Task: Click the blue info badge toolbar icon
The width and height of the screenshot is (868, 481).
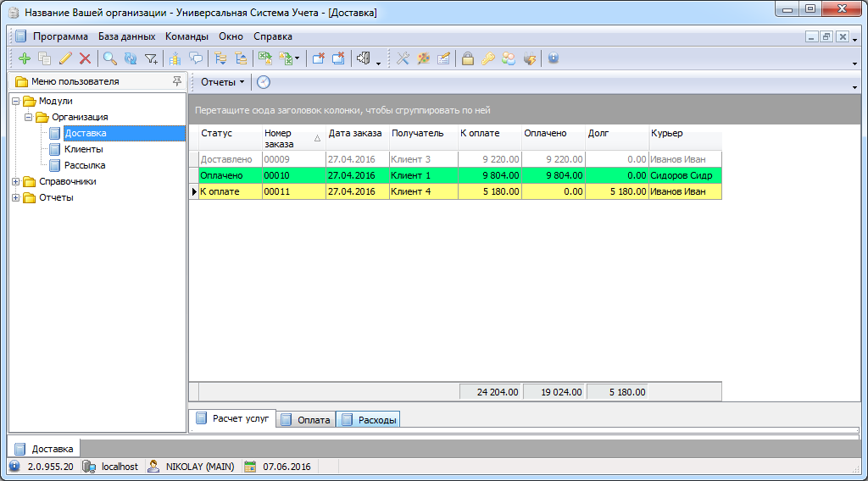Action: coord(553,58)
